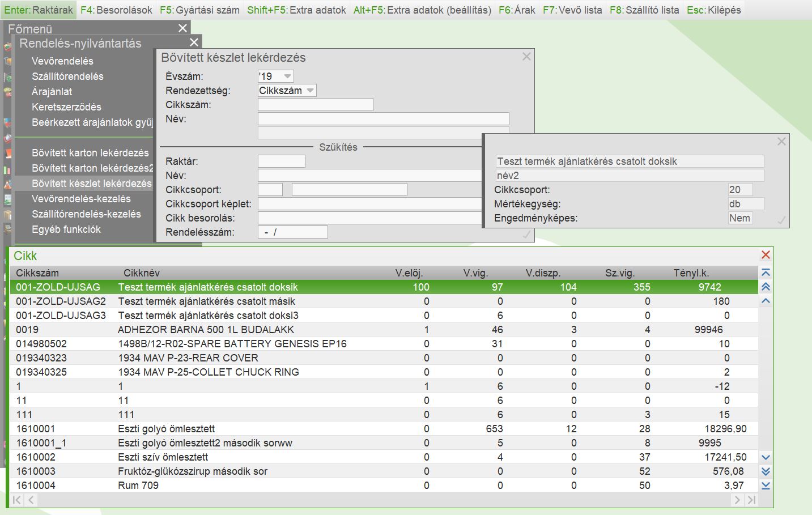Sort by the Cikknév column header
This screenshot has width=812, height=515.
[142, 273]
